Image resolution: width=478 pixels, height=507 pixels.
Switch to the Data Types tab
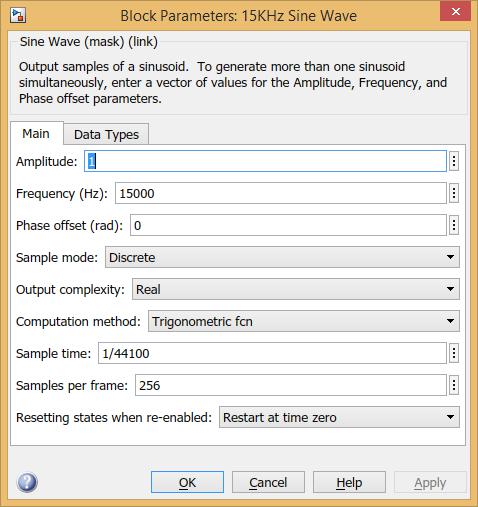106,134
